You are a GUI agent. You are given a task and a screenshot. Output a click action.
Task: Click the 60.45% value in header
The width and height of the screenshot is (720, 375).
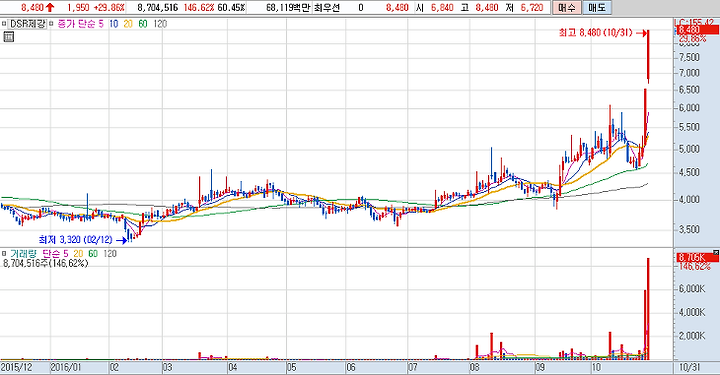click(231, 7)
